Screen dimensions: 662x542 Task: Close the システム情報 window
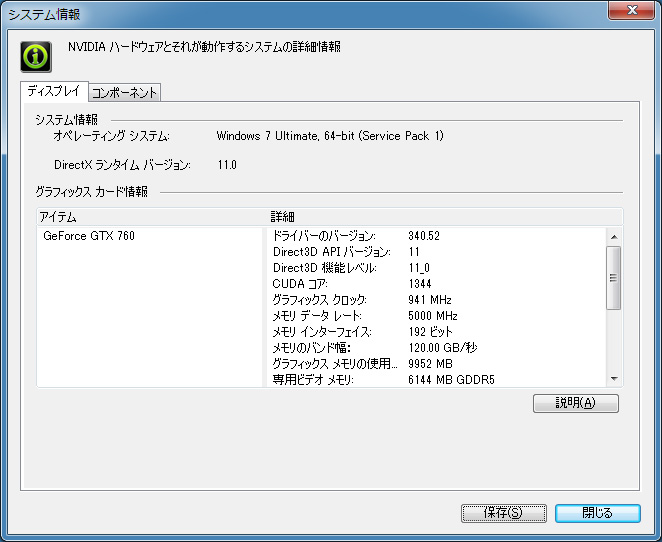pos(631,10)
